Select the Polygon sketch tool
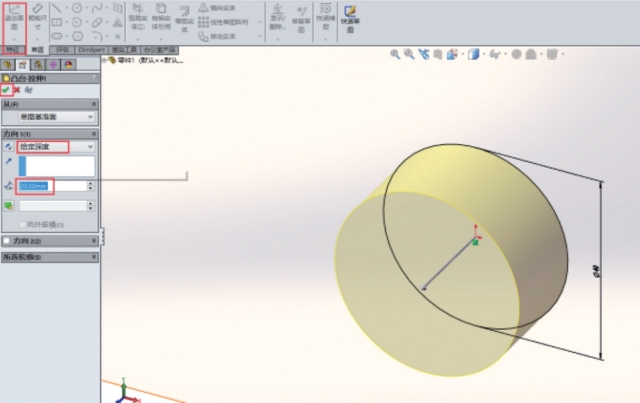This screenshot has height=403, width=640. [77, 36]
